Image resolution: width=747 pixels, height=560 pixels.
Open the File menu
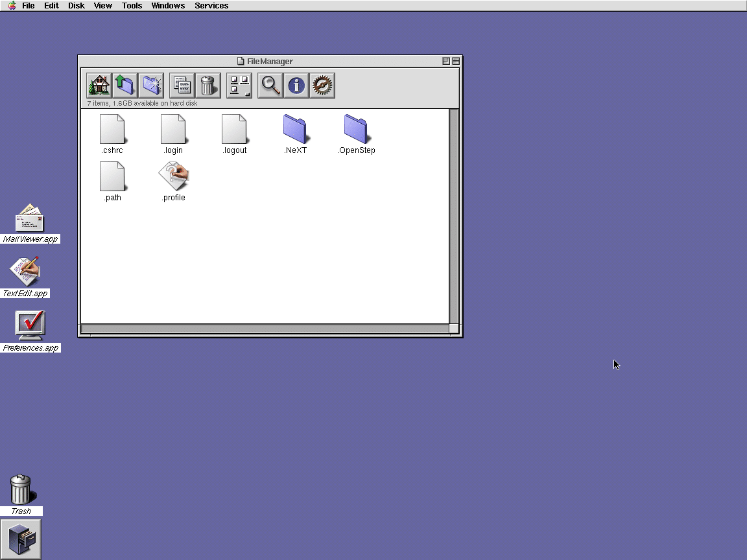click(28, 6)
